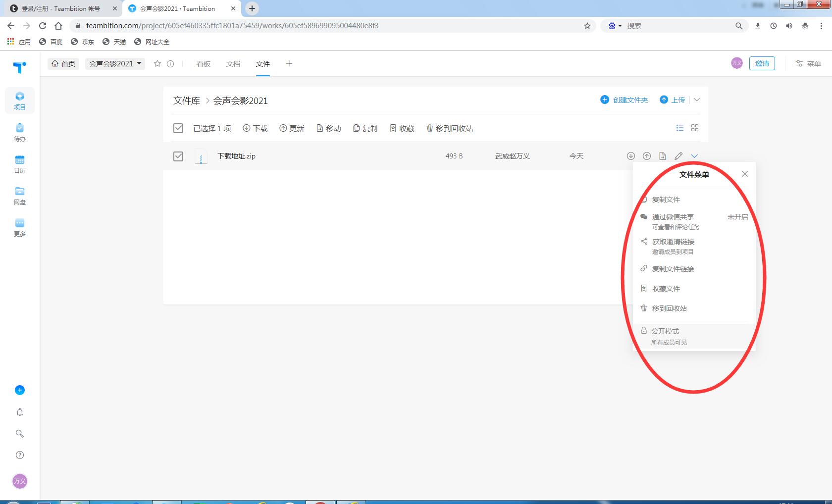The height and width of the screenshot is (504, 832).
Task: Open the browser three-dot menu
Action: tap(822, 26)
